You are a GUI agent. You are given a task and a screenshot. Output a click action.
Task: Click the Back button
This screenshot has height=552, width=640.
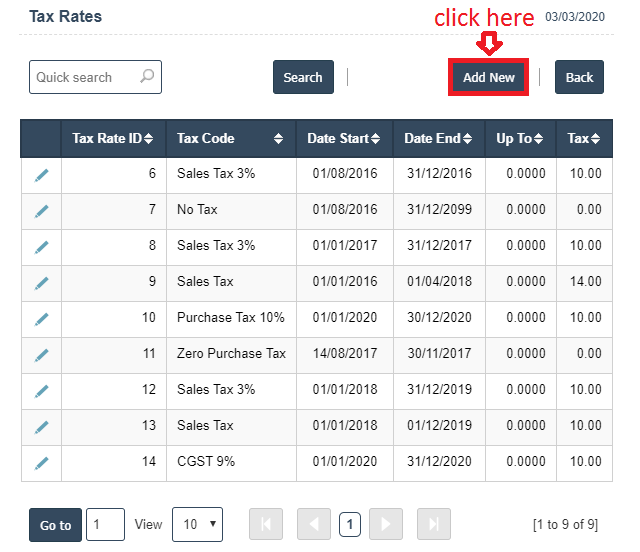click(x=579, y=77)
